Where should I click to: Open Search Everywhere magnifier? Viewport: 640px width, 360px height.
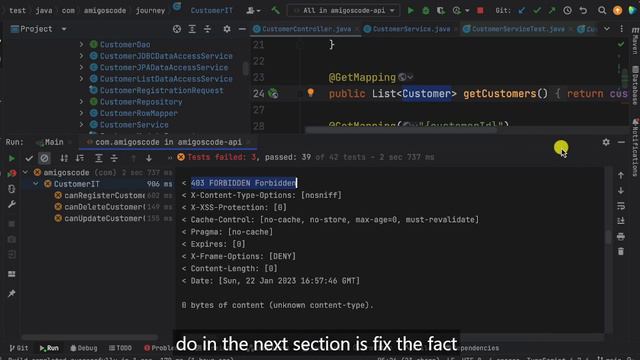point(602,11)
